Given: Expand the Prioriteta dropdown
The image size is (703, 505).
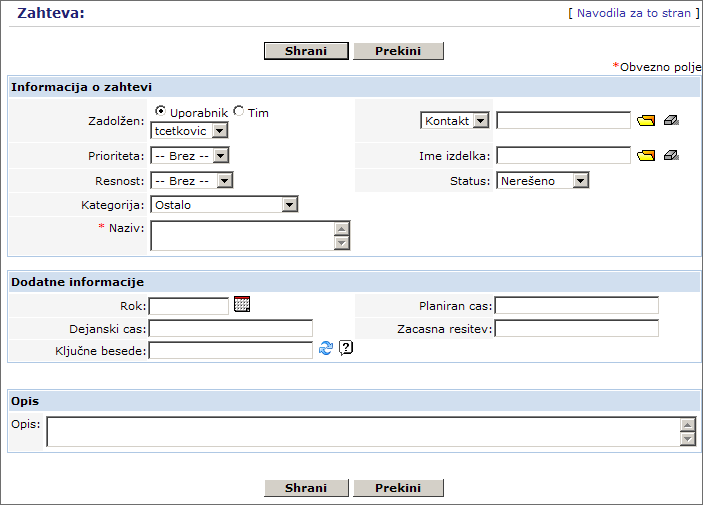Looking at the screenshot, I should (x=221, y=155).
